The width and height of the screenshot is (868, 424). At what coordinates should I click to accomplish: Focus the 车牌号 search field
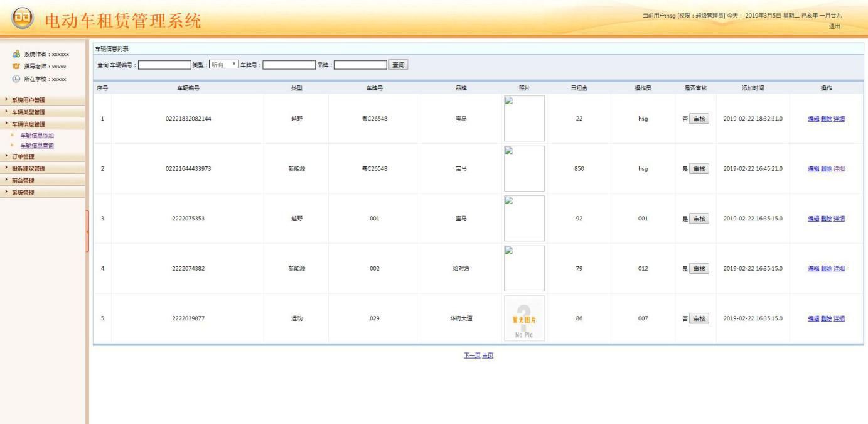tap(289, 65)
